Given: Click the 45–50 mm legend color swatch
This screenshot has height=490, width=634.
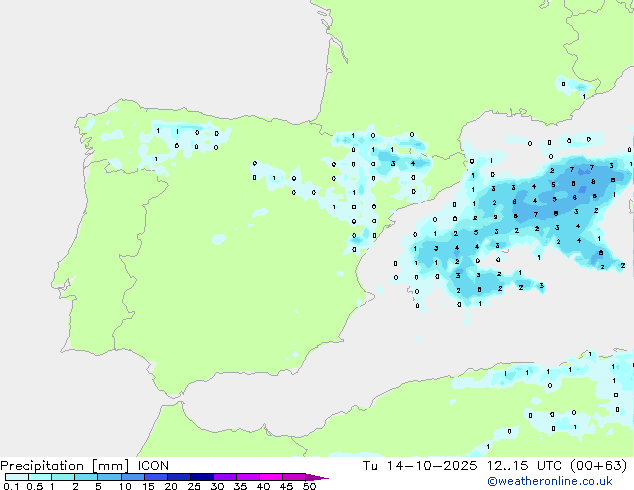Looking at the screenshot, I should pos(294,477).
